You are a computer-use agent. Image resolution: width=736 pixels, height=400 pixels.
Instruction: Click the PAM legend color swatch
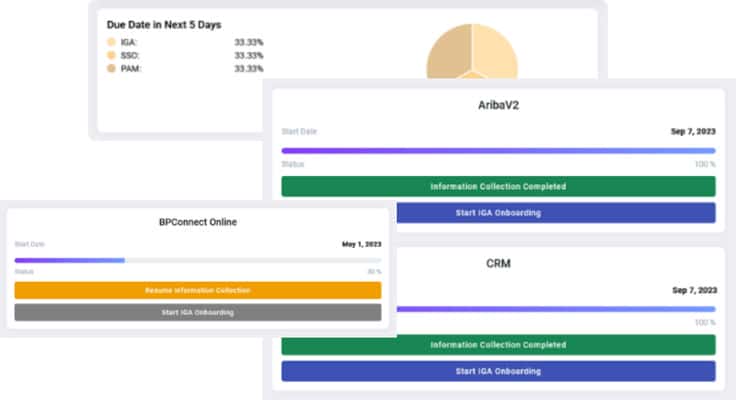111,69
